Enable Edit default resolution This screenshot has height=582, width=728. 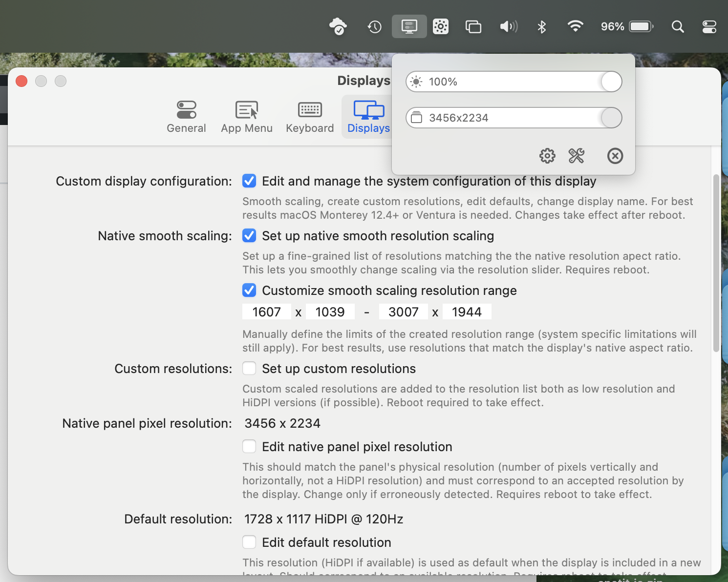click(249, 542)
